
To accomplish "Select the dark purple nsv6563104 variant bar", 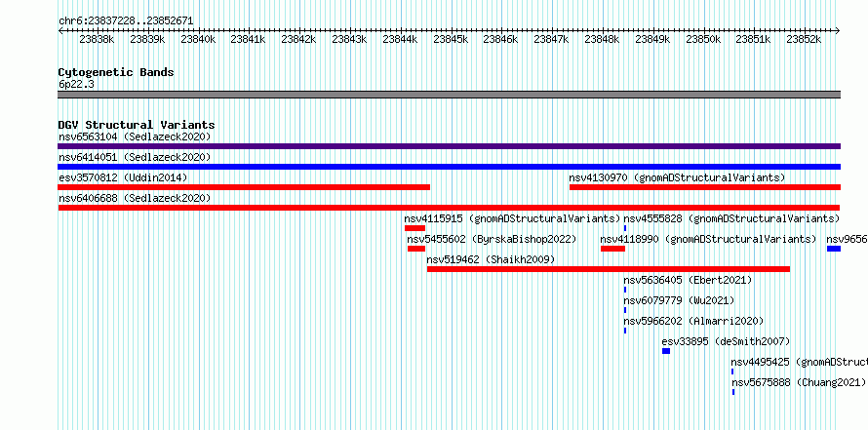I will (x=449, y=146).
